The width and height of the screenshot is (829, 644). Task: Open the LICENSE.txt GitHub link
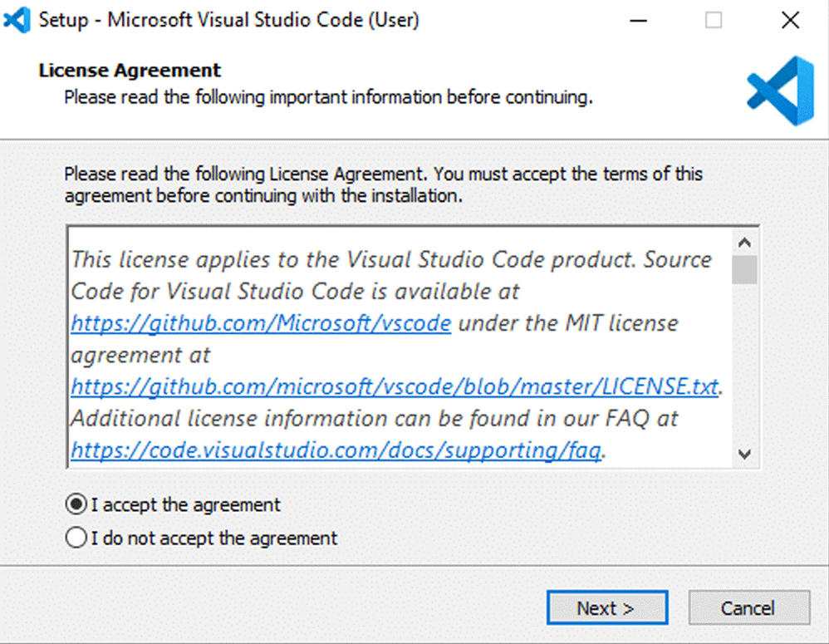click(395, 386)
